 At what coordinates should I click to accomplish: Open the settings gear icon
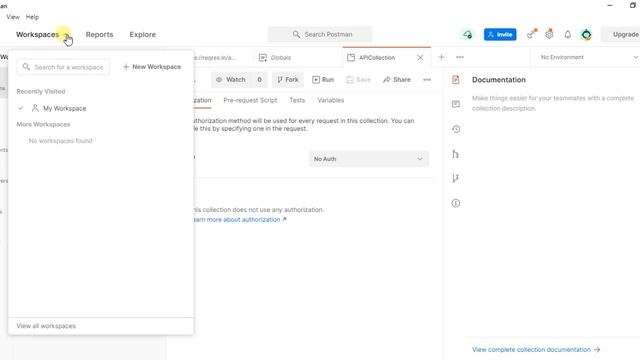pyautogui.click(x=549, y=34)
